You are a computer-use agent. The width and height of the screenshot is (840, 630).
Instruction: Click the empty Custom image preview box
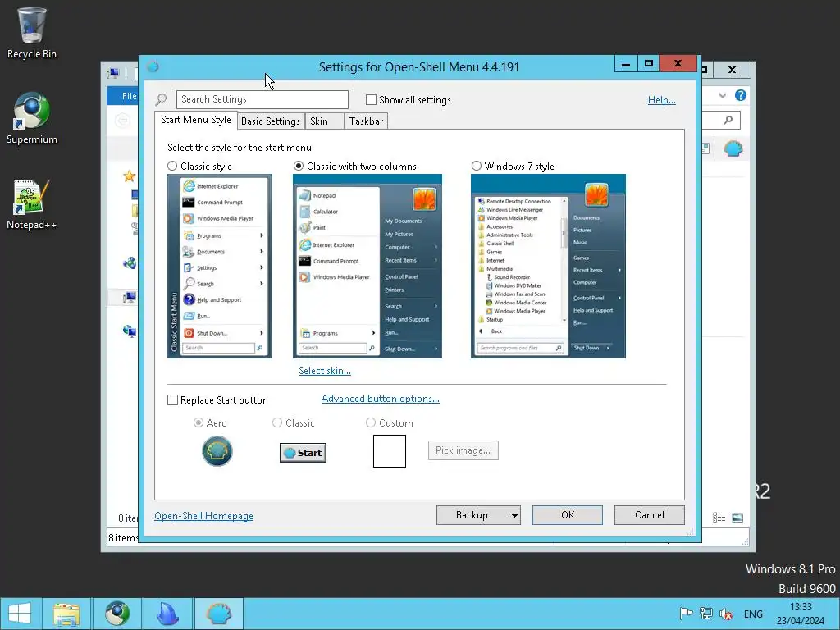pos(390,451)
